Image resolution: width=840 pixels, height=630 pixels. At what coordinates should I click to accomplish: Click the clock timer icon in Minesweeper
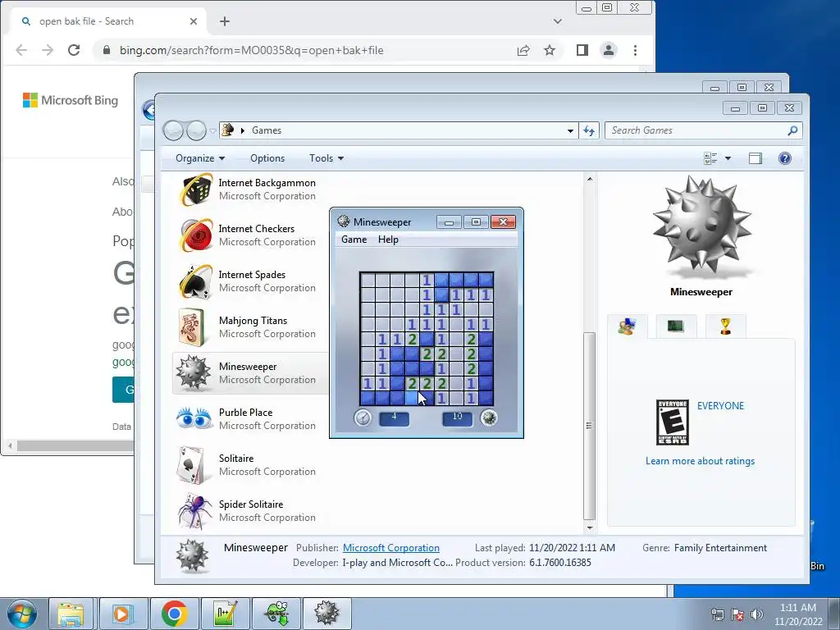363,418
